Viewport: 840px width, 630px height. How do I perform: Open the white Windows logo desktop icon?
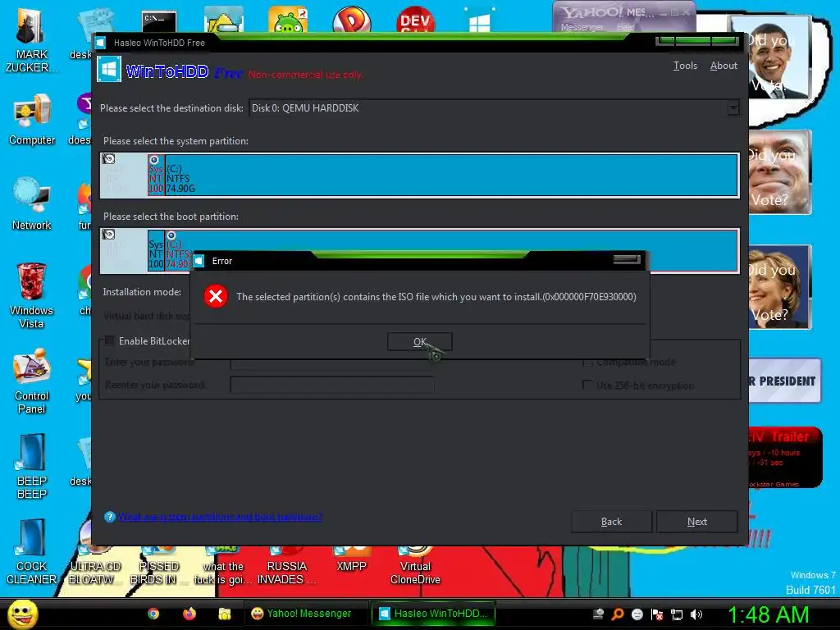point(479,21)
